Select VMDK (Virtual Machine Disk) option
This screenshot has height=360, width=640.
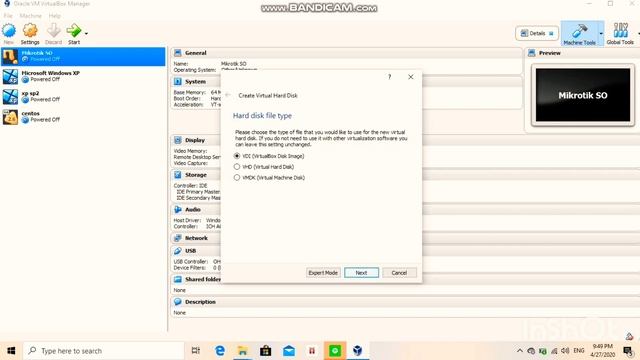tap(269, 178)
